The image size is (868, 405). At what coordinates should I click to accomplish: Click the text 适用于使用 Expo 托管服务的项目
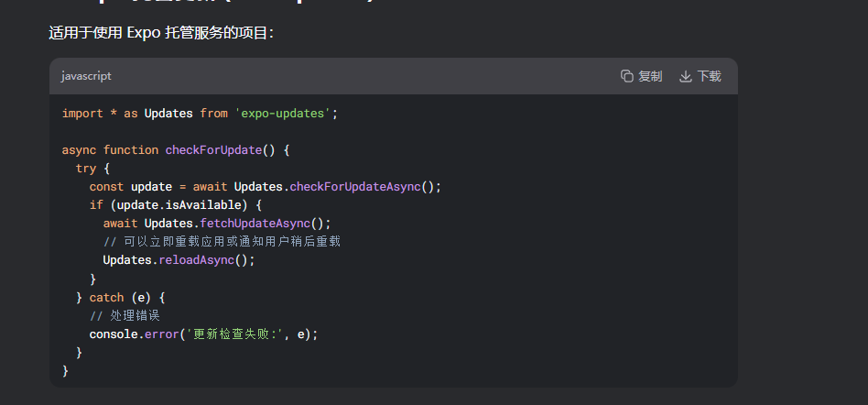(x=161, y=33)
